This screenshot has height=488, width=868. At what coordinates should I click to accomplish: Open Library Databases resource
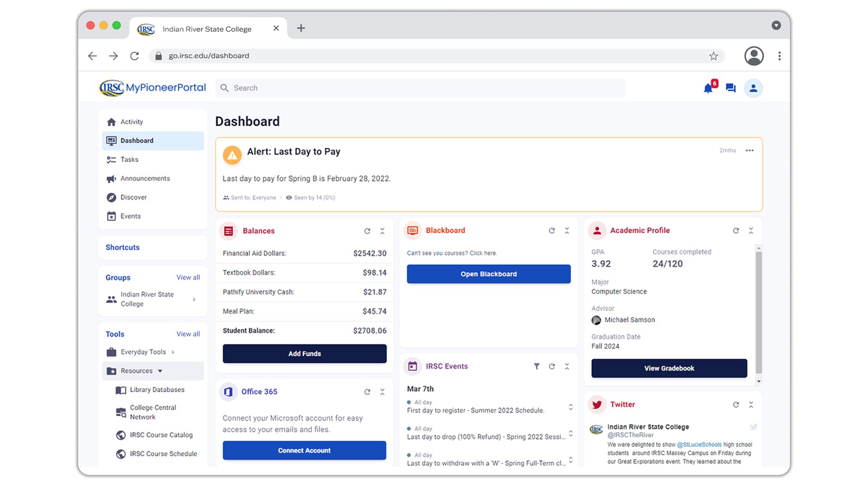pos(157,390)
